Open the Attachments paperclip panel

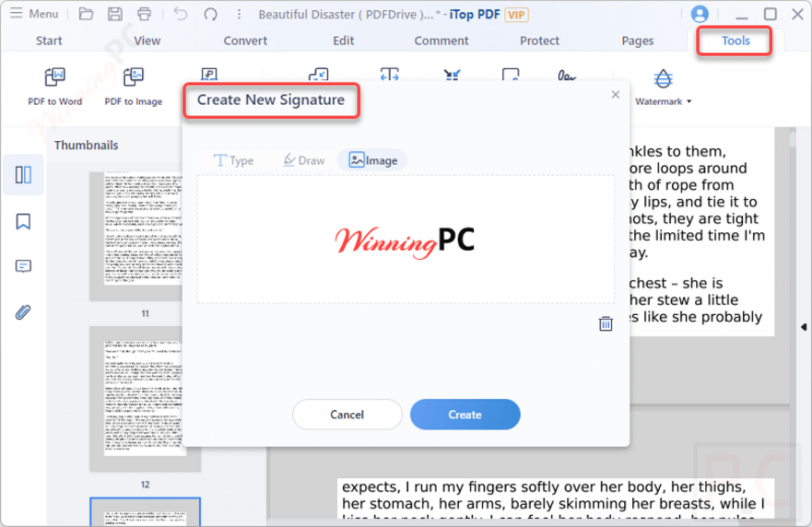click(23, 312)
